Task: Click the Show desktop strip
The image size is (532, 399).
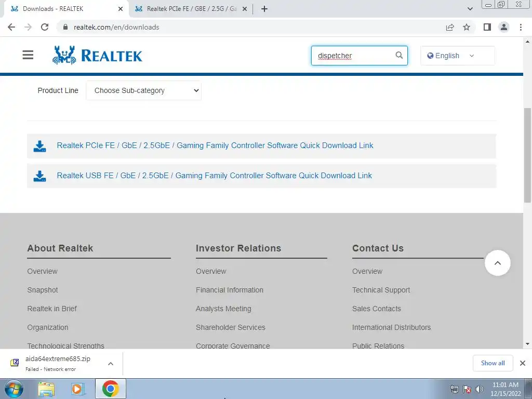Action: pyautogui.click(x=528, y=389)
